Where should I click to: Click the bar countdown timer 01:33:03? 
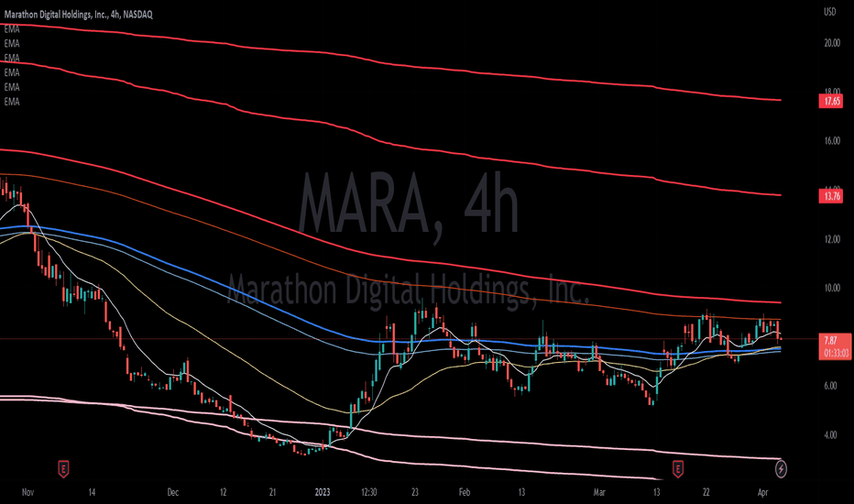836,353
